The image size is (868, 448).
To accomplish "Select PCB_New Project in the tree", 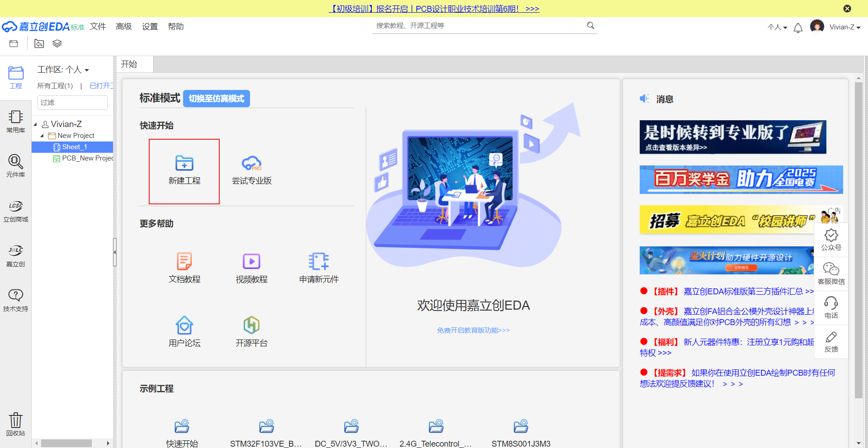I will 83,158.
